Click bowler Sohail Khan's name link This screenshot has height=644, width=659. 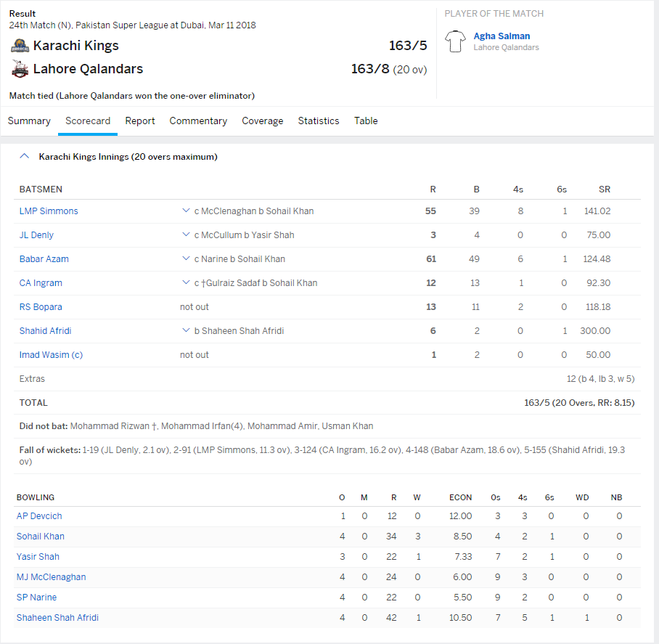41,537
